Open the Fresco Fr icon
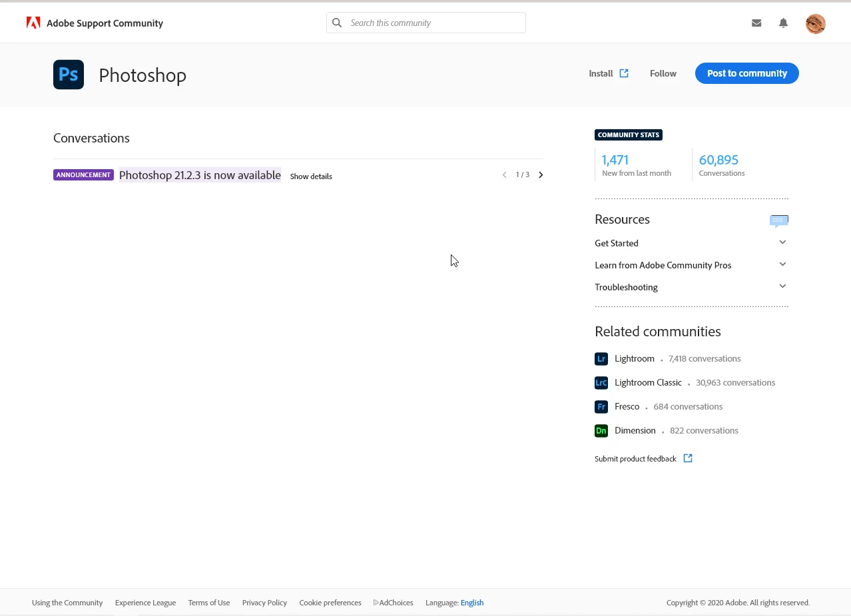 (601, 407)
